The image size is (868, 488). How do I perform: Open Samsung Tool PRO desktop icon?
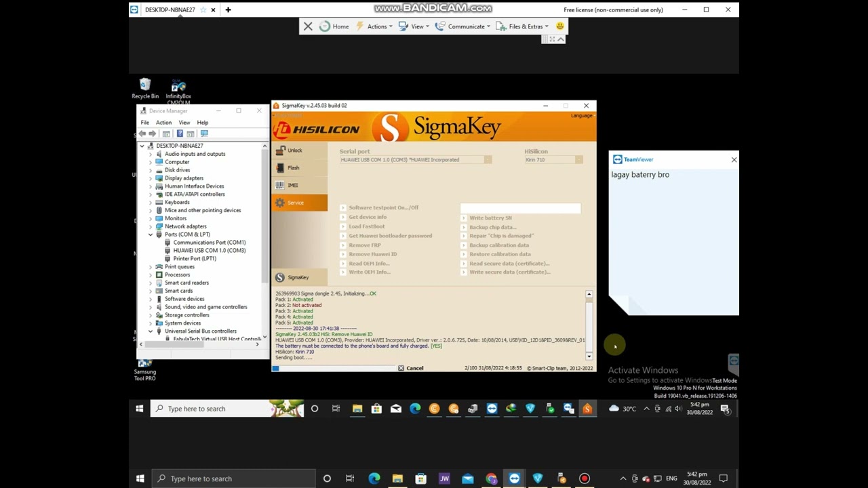pos(144,369)
